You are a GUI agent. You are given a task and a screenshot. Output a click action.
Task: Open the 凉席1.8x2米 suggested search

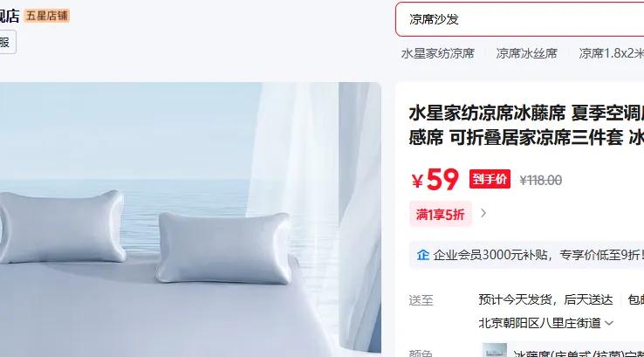tap(611, 53)
